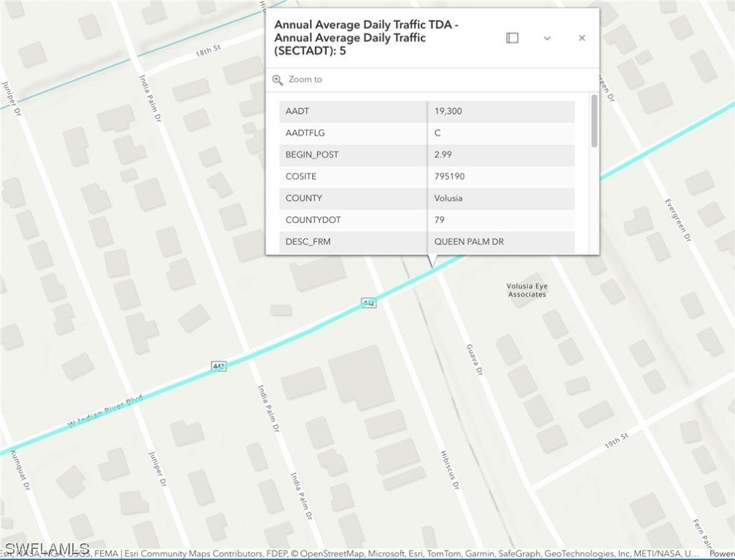Image resolution: width=735 pixels, height=560 pixels.
Task: Collapse the popup with the chevron arrow
Action: click(x=547, y=38)
